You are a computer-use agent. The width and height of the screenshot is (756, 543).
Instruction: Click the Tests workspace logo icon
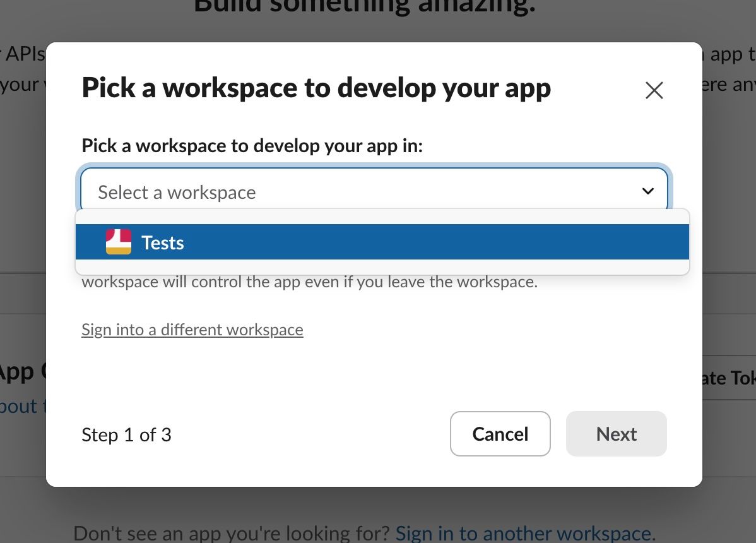[119, 242]
